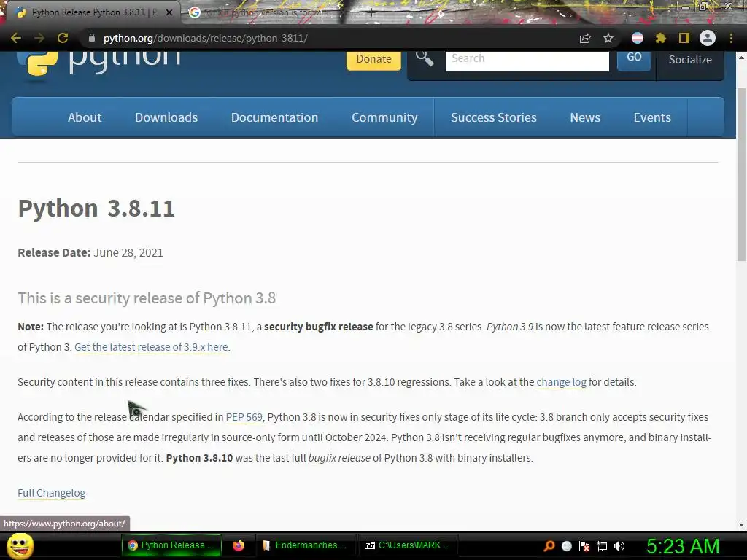The width and height of the screenshot is (747, 560).
Task: Go back using the browser back arrow
Action: click(x=16, y=38)
